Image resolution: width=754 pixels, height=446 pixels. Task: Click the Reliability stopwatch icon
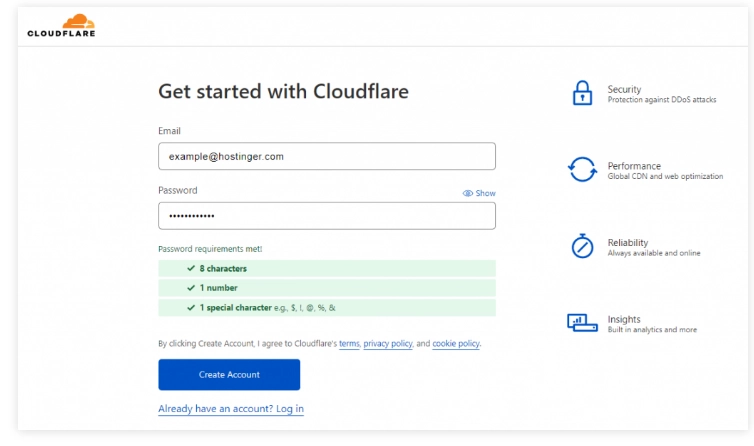point(582,246)
